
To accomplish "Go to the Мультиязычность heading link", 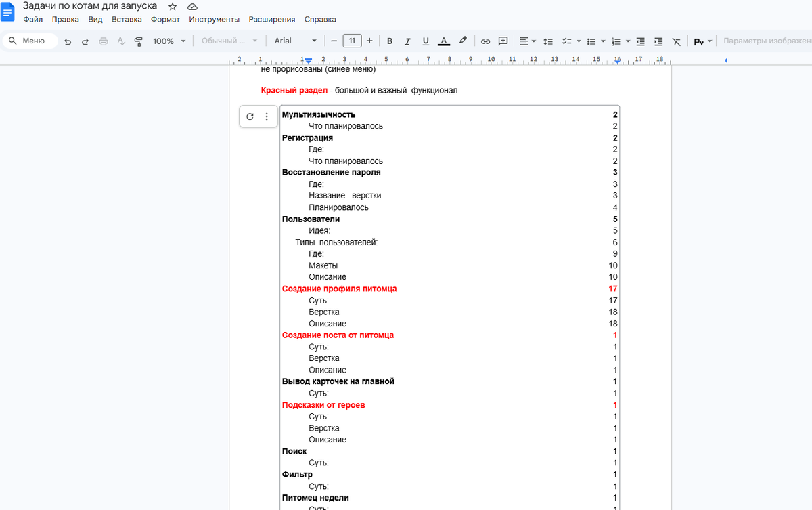I will coord(319,115).
